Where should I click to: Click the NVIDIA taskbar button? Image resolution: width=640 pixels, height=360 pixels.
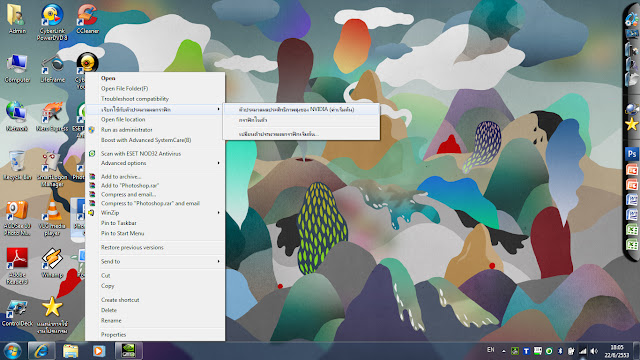[128, 351]
